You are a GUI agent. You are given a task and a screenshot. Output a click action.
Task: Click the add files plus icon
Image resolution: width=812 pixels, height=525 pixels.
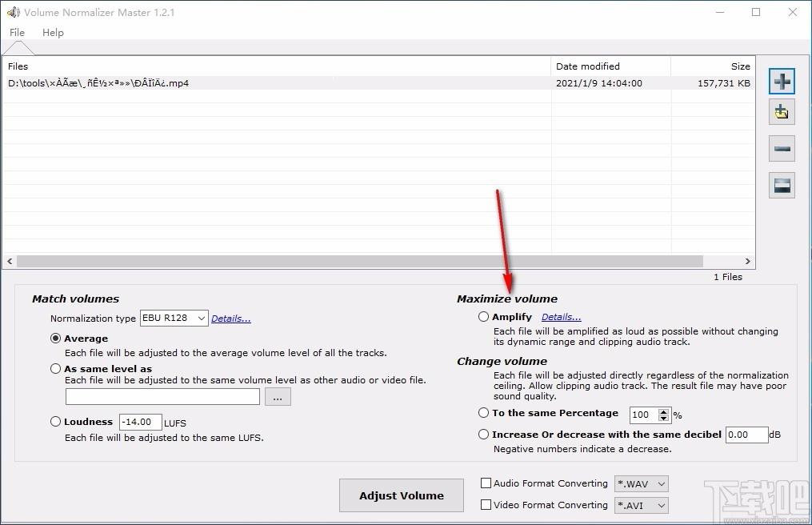[782, 82]
